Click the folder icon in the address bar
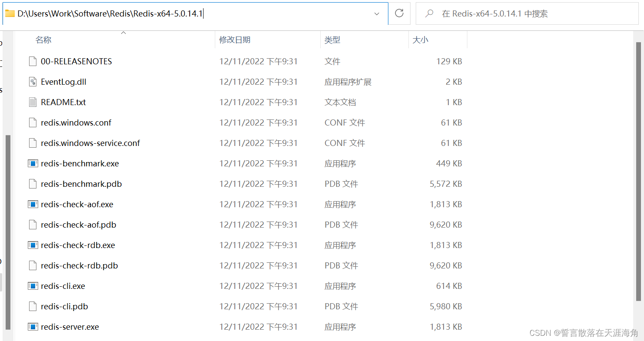The width and height of the screenshot is (644, 341). pos(10,13)
